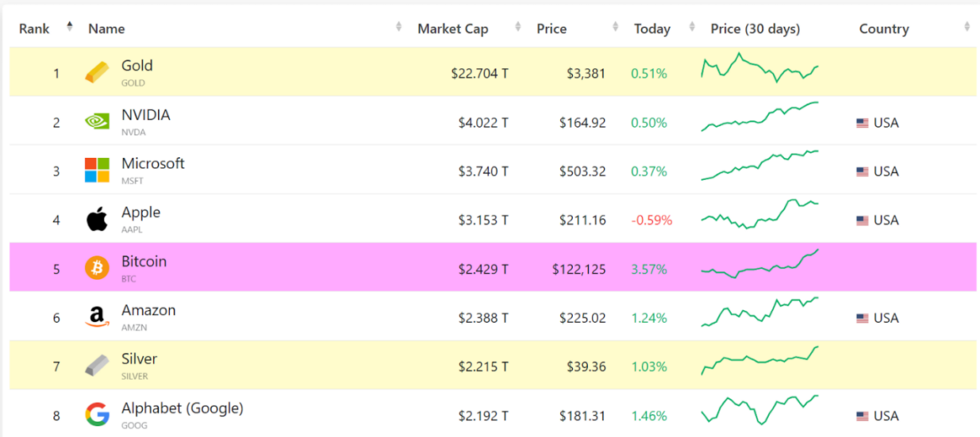Screen dimensions: 980x437
Task: Click the Gold bar icon
Action: click(97, 73)
